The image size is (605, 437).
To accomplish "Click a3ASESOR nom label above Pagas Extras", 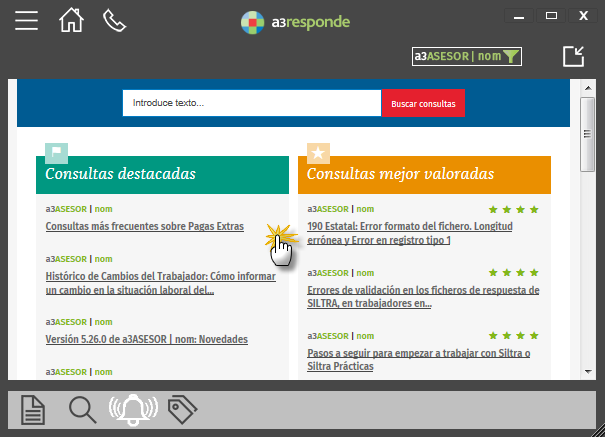I will pos(79,209).
